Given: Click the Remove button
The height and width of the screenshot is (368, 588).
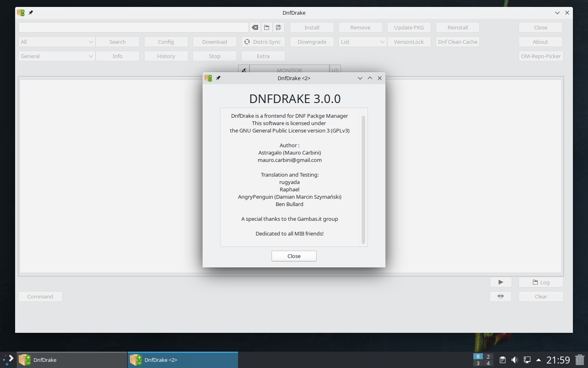Looking at the screenshot, I should (361, 27).
